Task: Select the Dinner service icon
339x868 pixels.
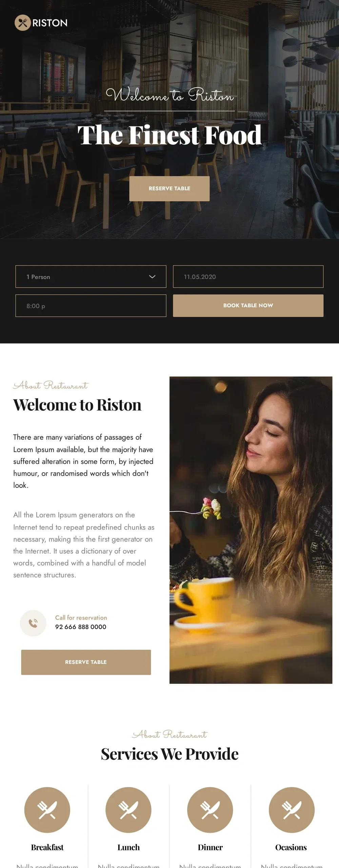Action: point(210,810)
